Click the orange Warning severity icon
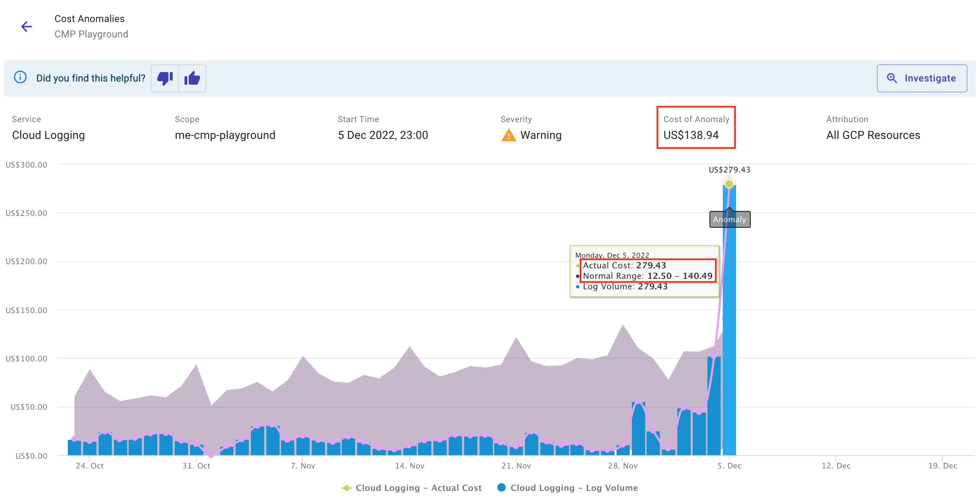980x501 pixels. [508, 135]
